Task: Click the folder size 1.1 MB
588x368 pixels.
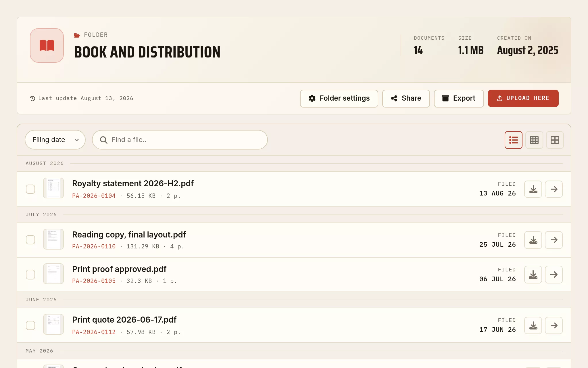Action: point(471,50)
